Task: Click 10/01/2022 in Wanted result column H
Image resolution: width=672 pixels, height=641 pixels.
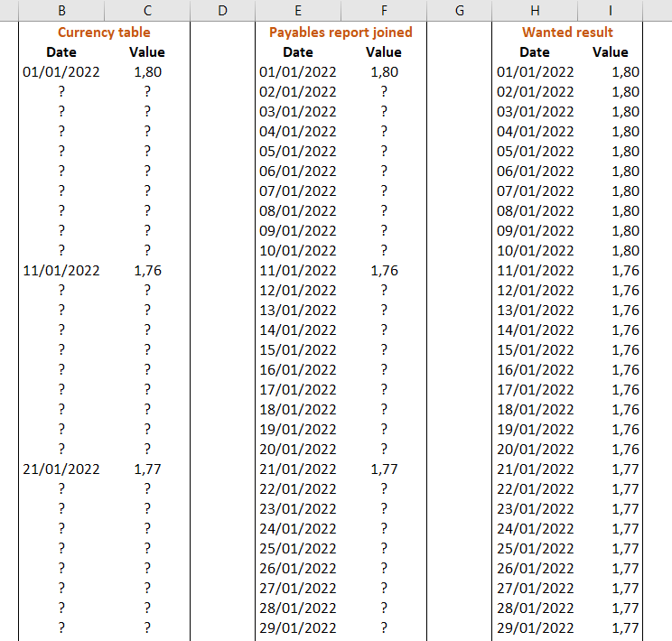Action: tap(535, 251)
